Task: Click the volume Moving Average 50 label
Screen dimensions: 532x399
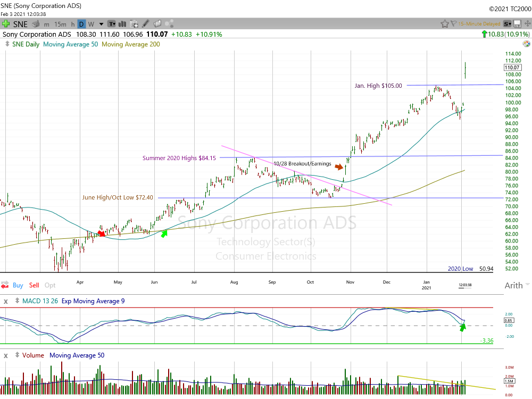Action: point(77,355)
